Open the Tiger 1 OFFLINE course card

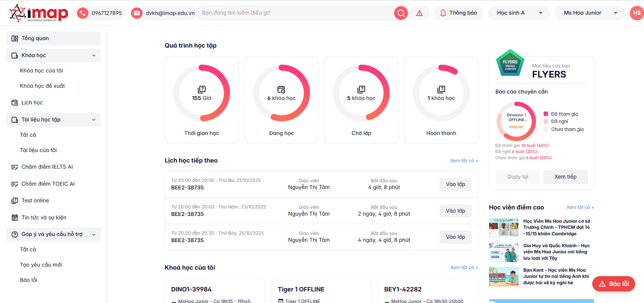(321, 291)
